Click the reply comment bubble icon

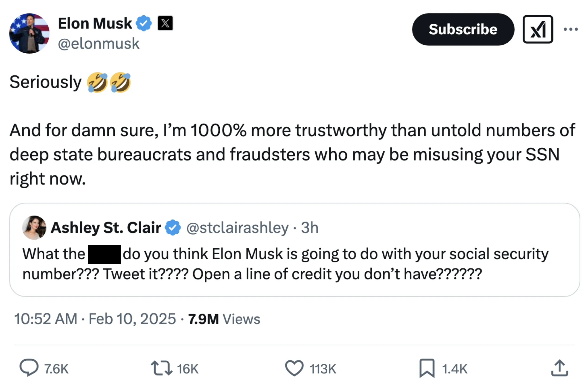coord(29,368)
